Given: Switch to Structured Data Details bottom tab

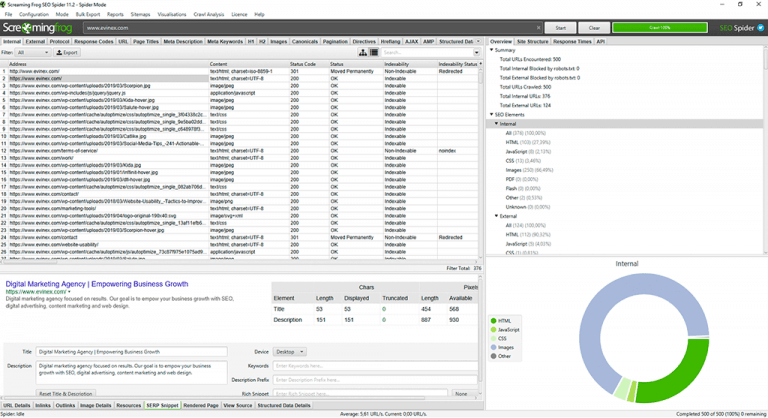Looking at the screenshot, I should (284, 406).
